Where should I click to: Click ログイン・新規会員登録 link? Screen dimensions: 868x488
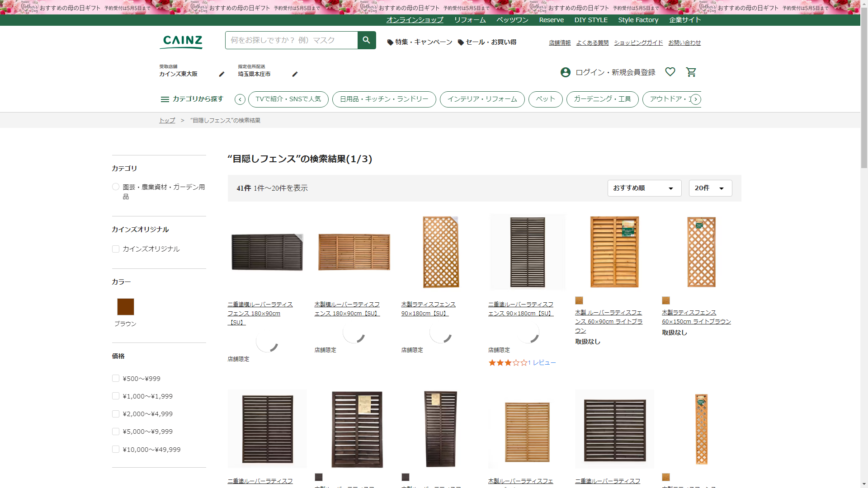tap(615, 72)
